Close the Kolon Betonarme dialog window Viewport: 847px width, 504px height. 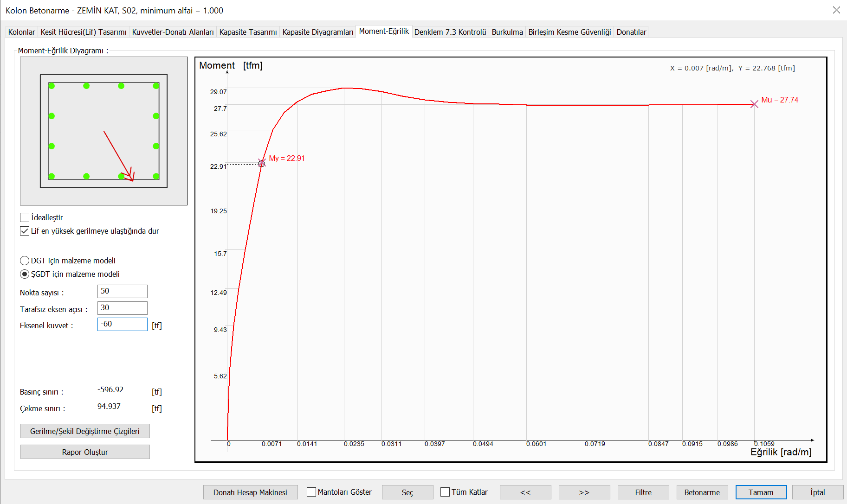tap(836, 10)
